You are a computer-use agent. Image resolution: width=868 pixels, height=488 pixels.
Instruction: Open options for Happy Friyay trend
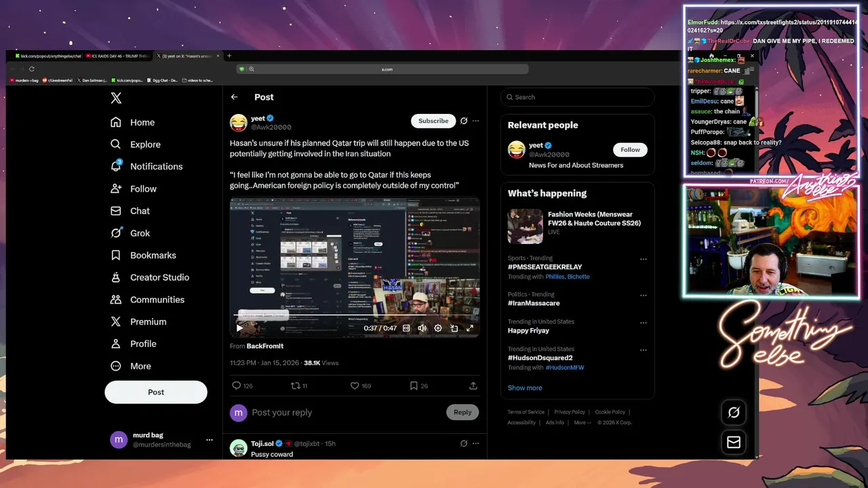point(644,323)
